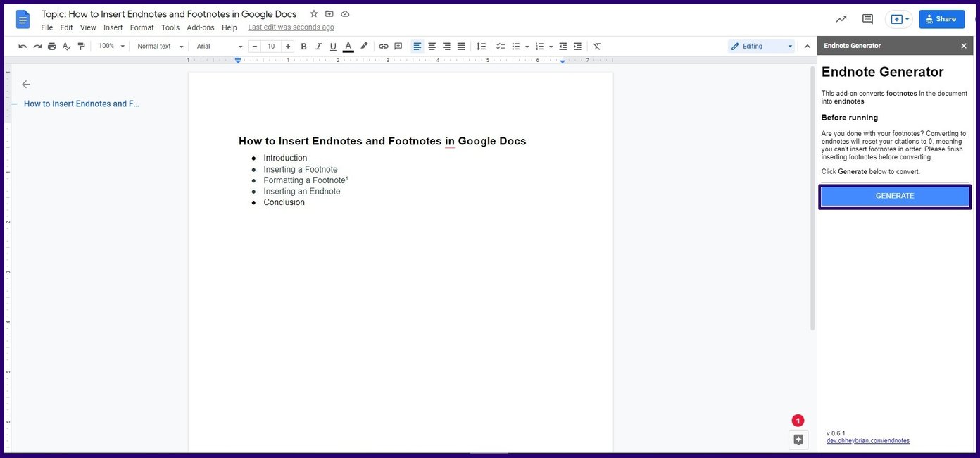Open the Add-ons menu
980x458 pixels.
tap(201, 27)
